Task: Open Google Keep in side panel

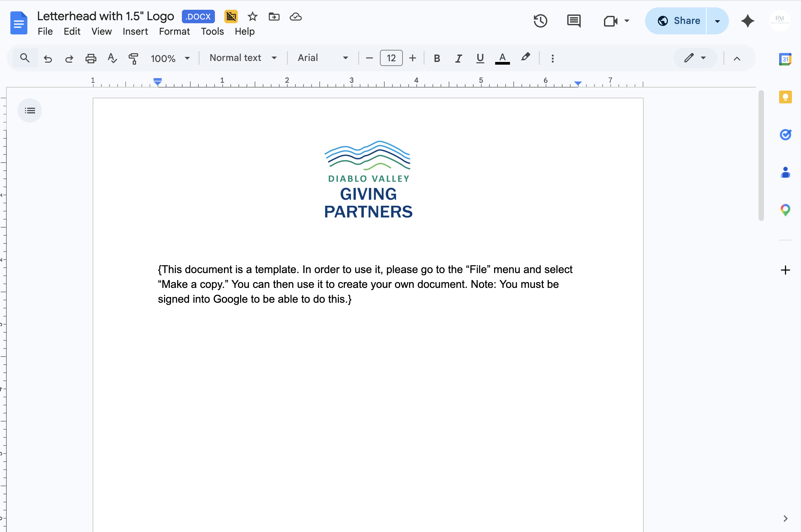Action: click(x=785, y=97)
